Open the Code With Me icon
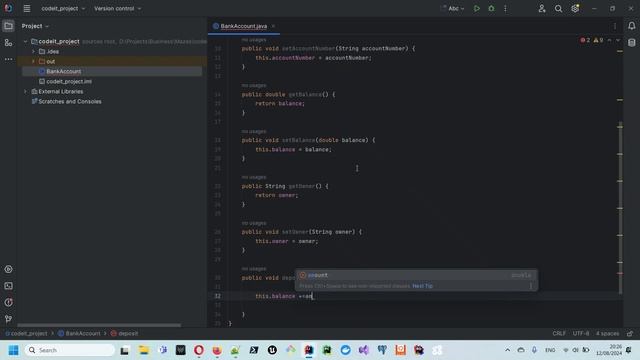The height and width of the screenshot is (360, 640). 542,9
